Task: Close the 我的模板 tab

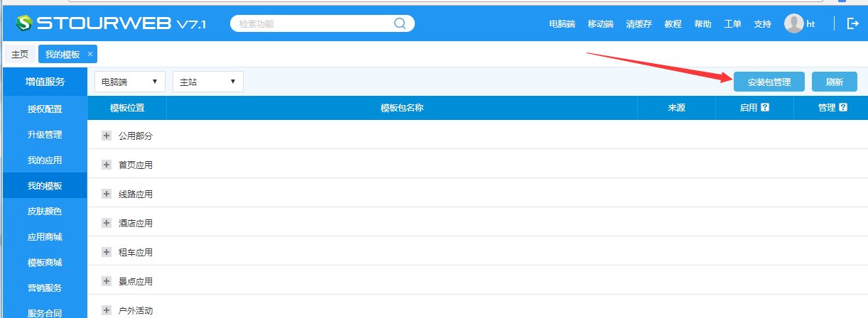Action: (x=90, y=54)
